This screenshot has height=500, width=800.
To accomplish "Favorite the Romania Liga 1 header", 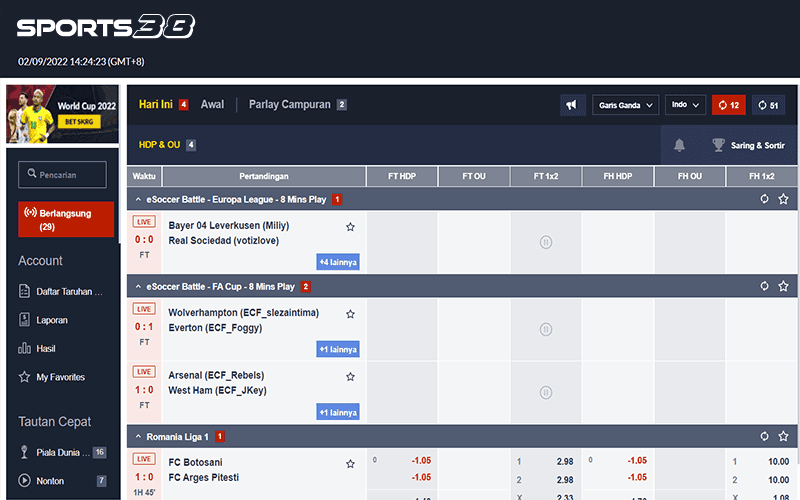I will [783, 436].
